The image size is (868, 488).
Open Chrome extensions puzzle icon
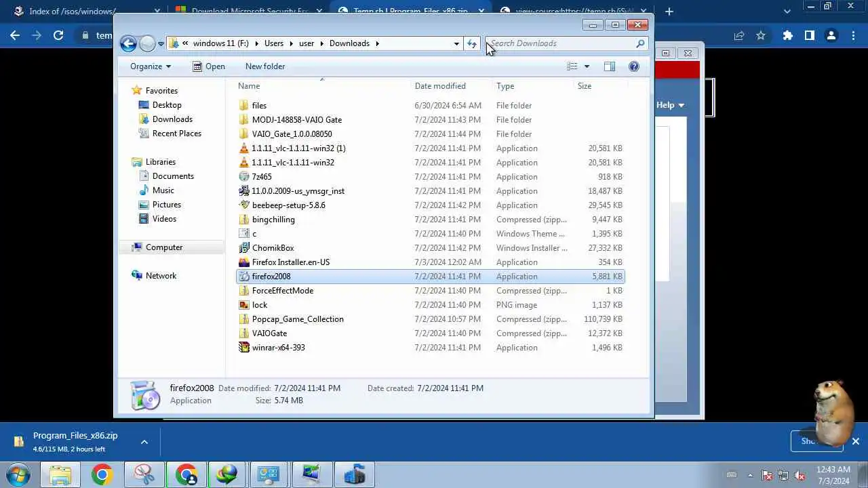tap(787, 35)
